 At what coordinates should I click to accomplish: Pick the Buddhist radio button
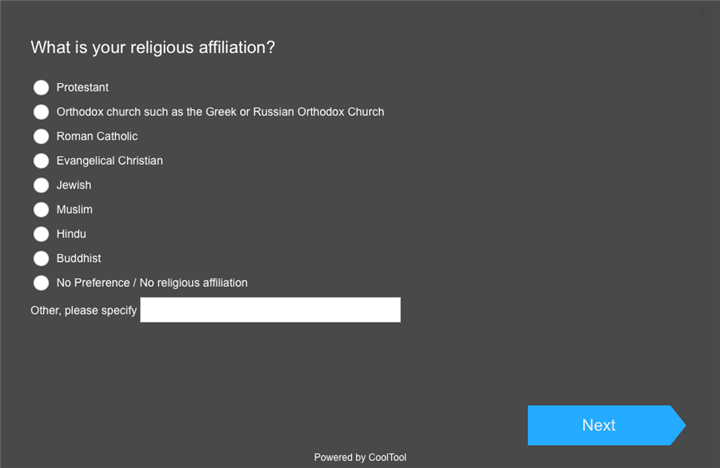[x=41, y=258]
